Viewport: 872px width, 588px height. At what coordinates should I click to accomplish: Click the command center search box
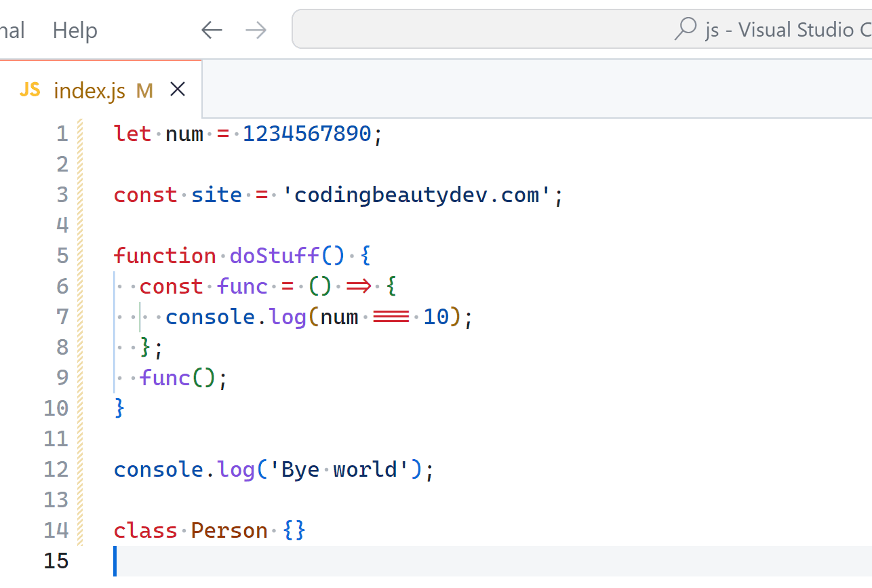[582, 29]
